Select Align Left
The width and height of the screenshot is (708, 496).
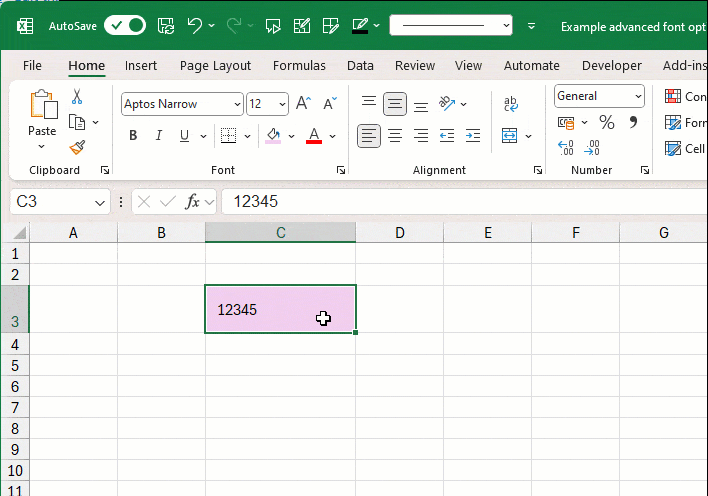click(369, 136)
